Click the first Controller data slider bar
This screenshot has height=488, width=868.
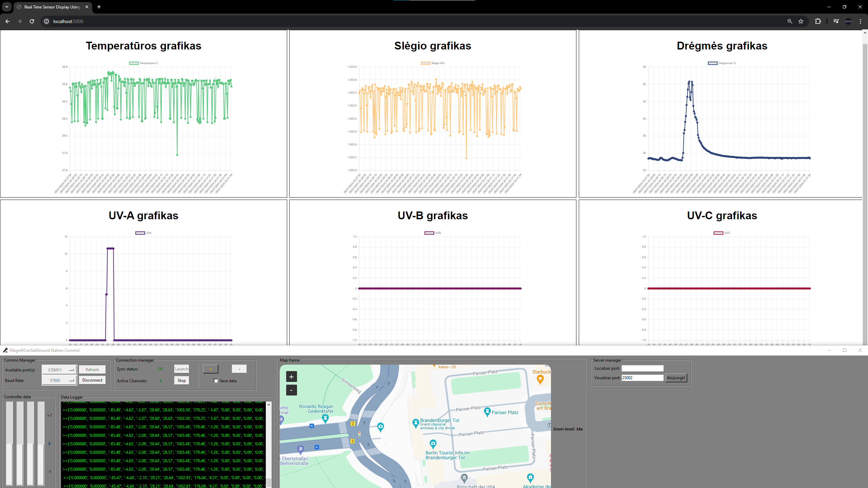(x=9, y=443)
